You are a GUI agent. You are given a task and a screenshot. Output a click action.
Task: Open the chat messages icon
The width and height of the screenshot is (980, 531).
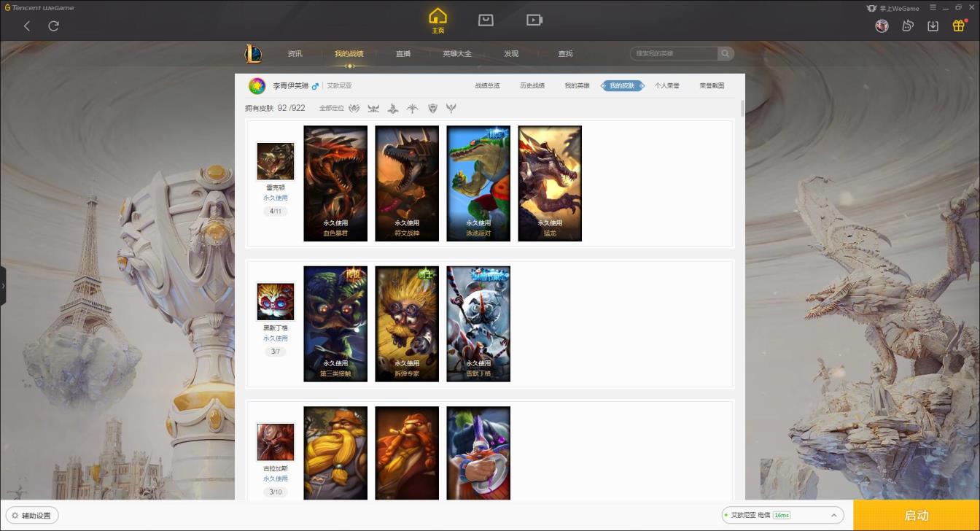click(x=908, y=26)
